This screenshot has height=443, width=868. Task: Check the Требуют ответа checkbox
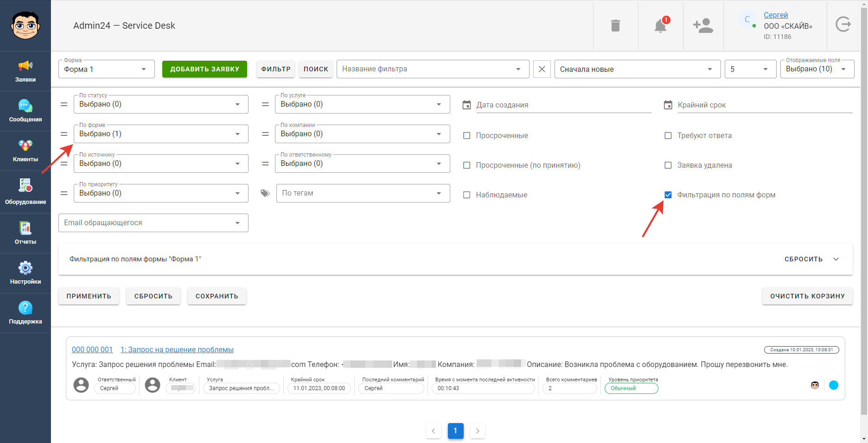tap(668, 136)
